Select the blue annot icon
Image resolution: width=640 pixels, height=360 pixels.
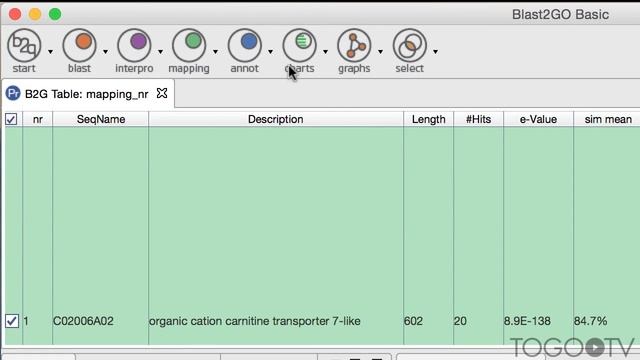click(x=244, y=45)
